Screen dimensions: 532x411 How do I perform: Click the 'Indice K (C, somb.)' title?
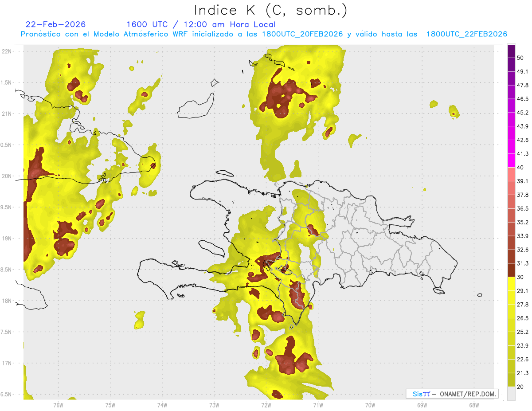(x=271, y=10)
